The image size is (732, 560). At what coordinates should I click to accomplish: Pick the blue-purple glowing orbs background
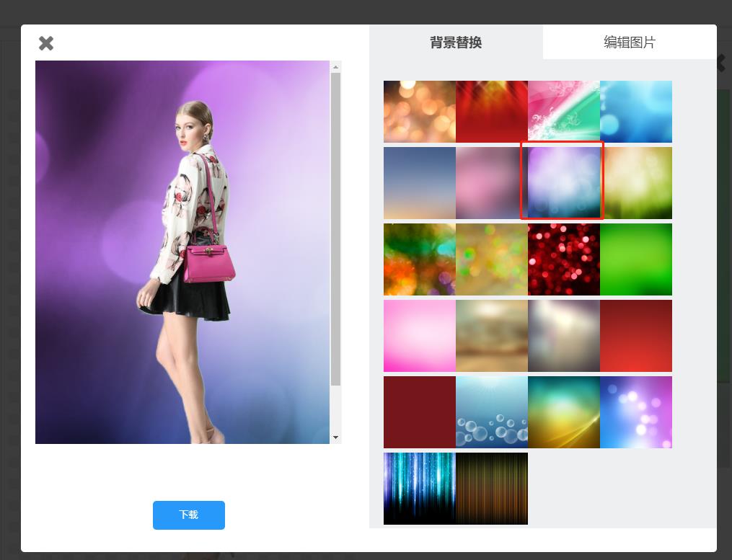pyautogui.click(x=636, y=412)
